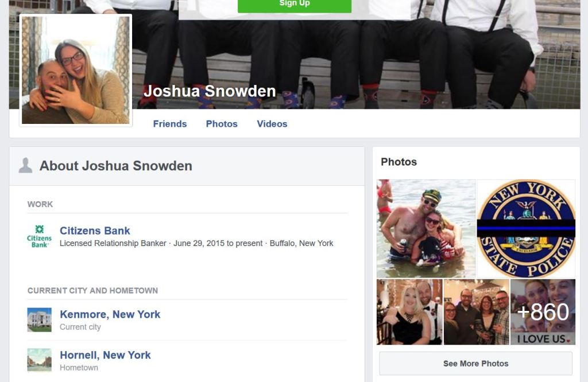This screenshot has height=382, width=588.
Task: Click the Citizens Bank logo icon
Action: [x=40, y=236]
